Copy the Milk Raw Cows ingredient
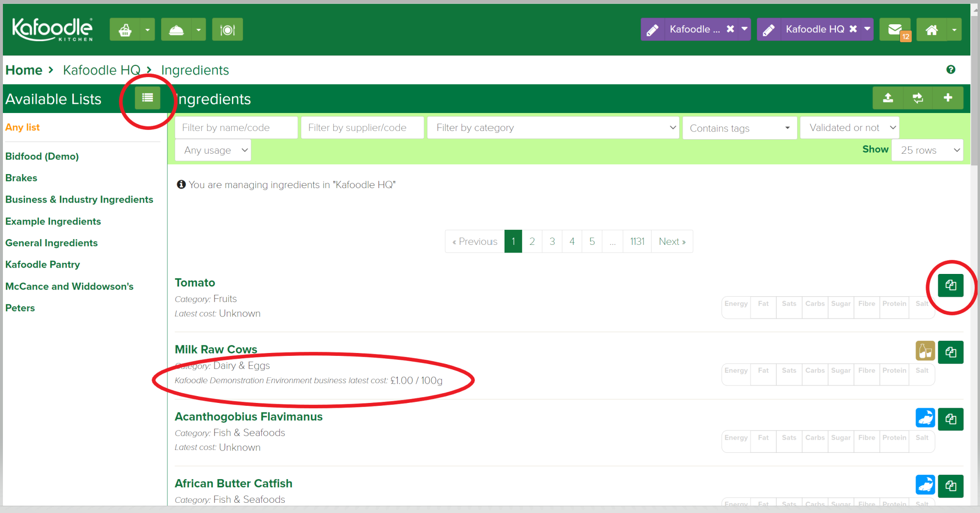This screenshot has height=513, width=980. [x=950, y=352]
